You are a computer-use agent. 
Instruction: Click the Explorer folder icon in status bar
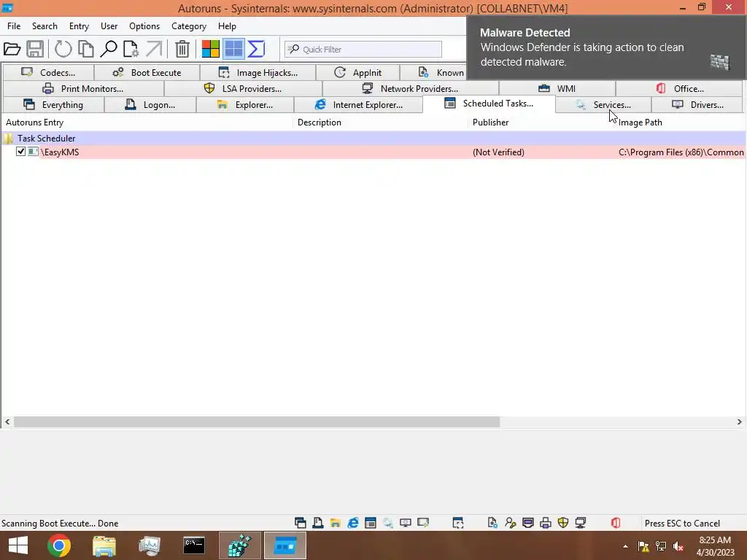(x=336, y=523)
